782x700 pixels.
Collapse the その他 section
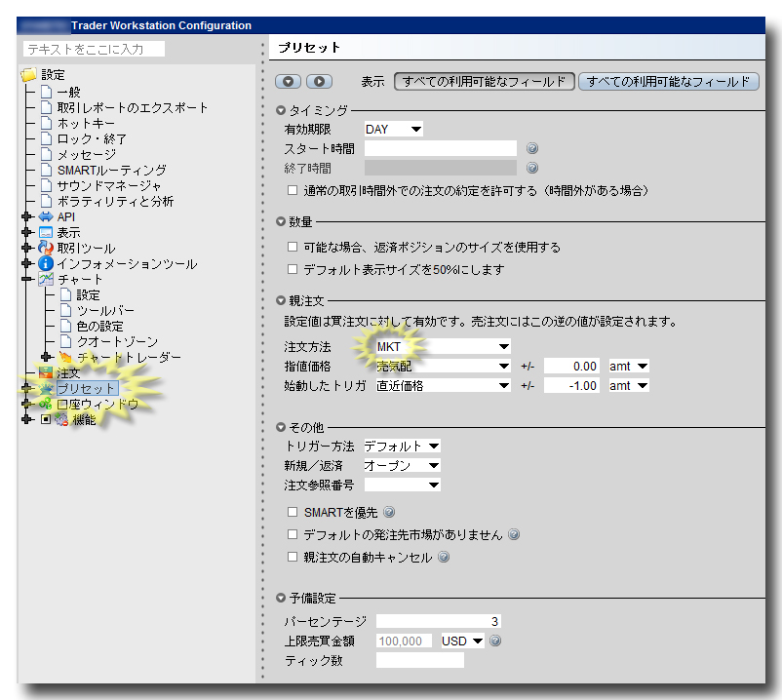(281, 427)
